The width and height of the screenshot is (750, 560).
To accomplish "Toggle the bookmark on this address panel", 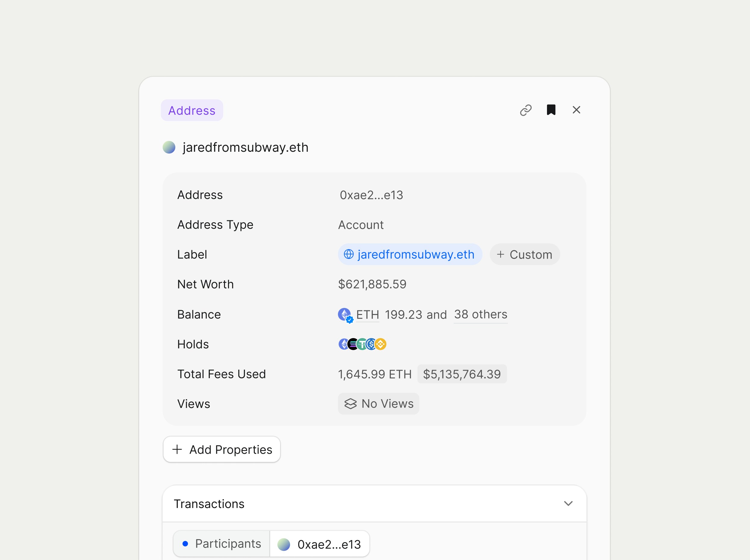I will coord(551,110).
